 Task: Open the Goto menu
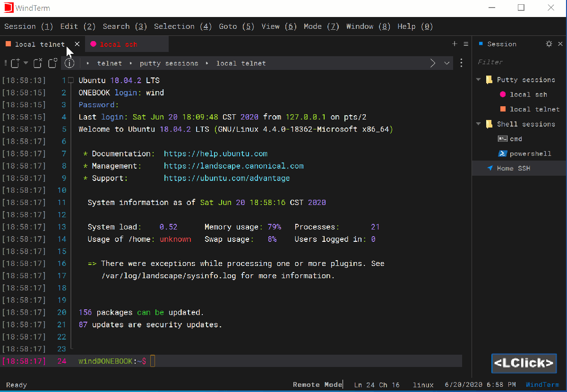237,26
